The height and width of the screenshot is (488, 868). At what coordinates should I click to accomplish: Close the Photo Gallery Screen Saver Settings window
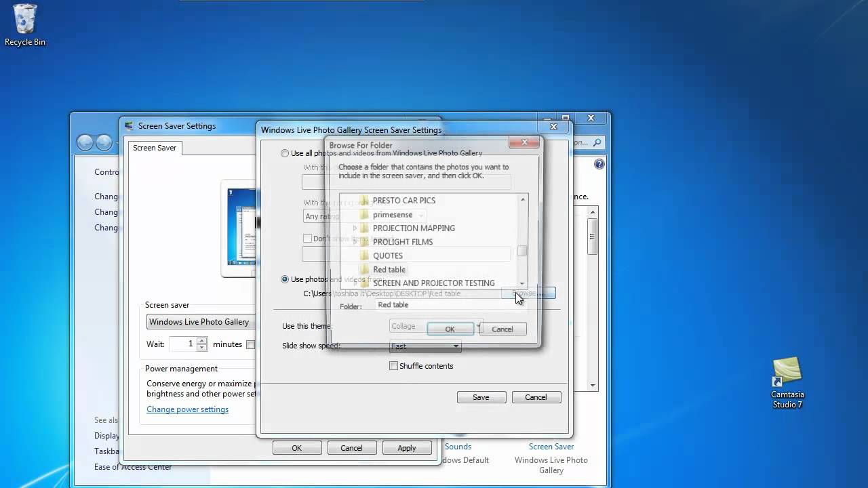(553, 127)
